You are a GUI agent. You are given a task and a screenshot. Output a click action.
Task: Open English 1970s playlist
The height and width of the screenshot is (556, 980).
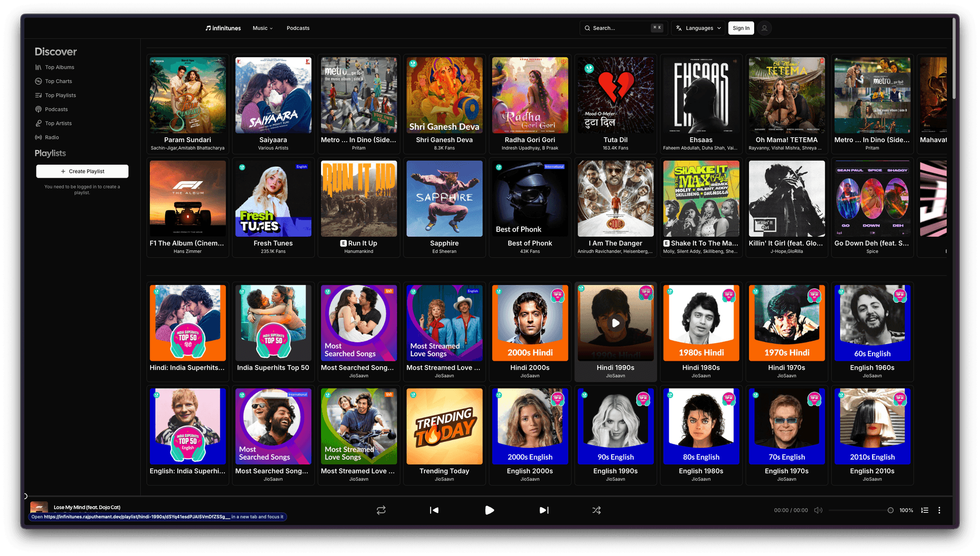click(787, 427)
